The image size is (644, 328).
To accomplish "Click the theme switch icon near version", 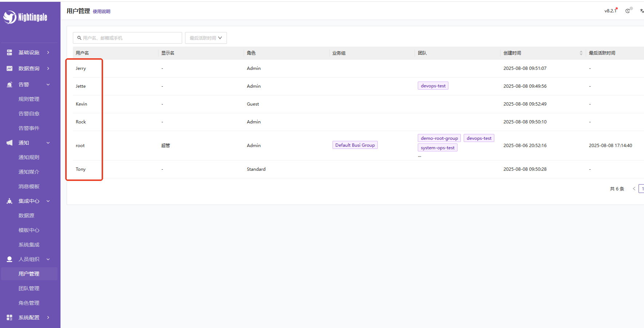I will coord(628,11).
